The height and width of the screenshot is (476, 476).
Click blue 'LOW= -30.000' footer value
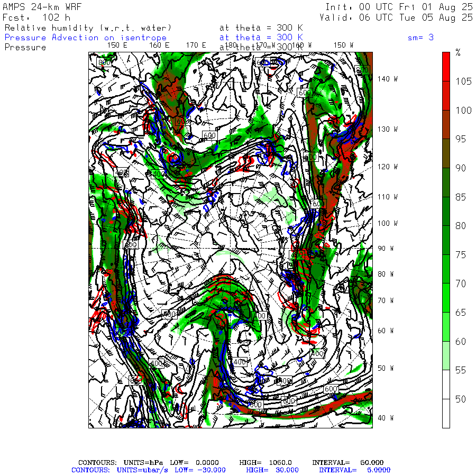pos(200,470)
